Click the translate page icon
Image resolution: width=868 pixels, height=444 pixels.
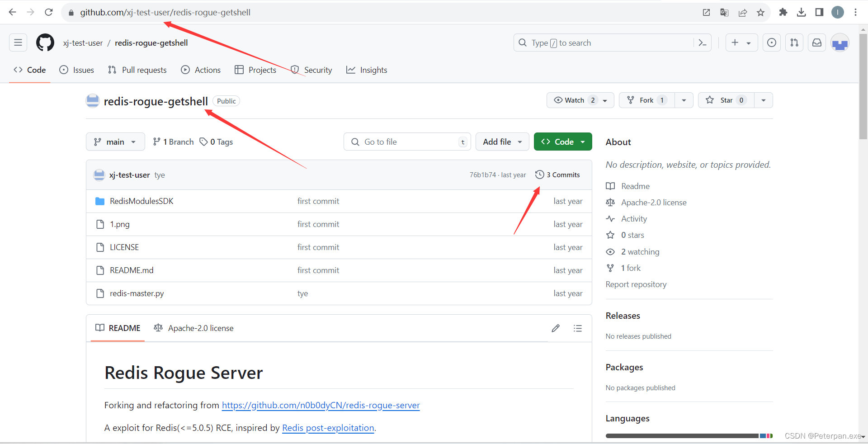coord(724,12)
